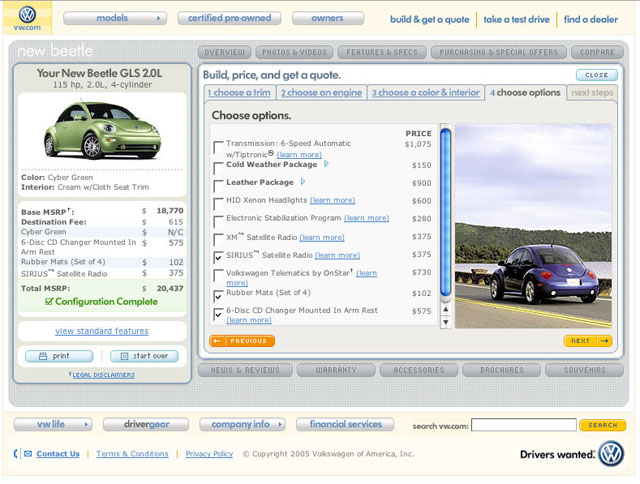Check the Cold Weather Package checkbox
The width and height of the screenshot is (640, 484).
219,166
